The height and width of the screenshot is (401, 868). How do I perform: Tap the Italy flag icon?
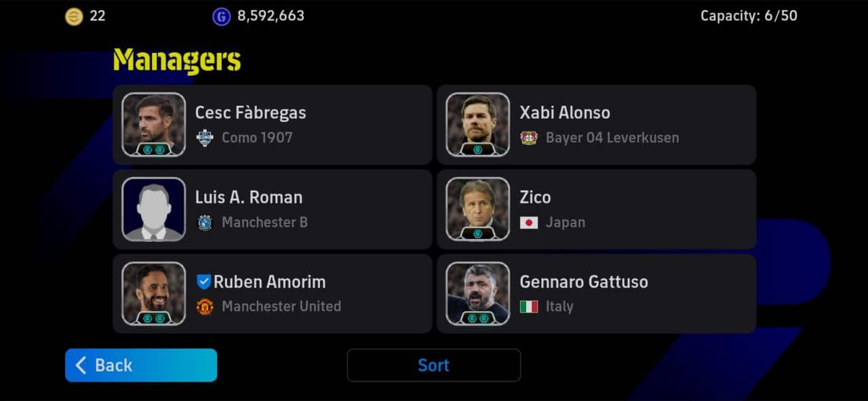coord(529,307)
